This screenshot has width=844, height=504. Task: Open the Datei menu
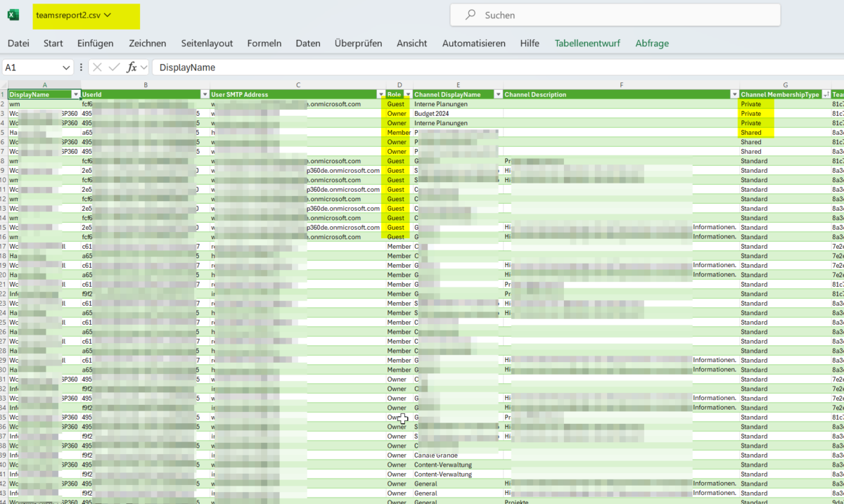[18, 43]
